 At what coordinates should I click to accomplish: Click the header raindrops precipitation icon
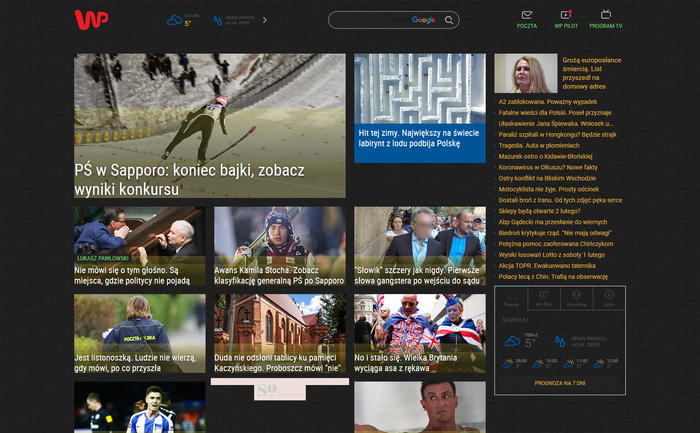(217, 21)
